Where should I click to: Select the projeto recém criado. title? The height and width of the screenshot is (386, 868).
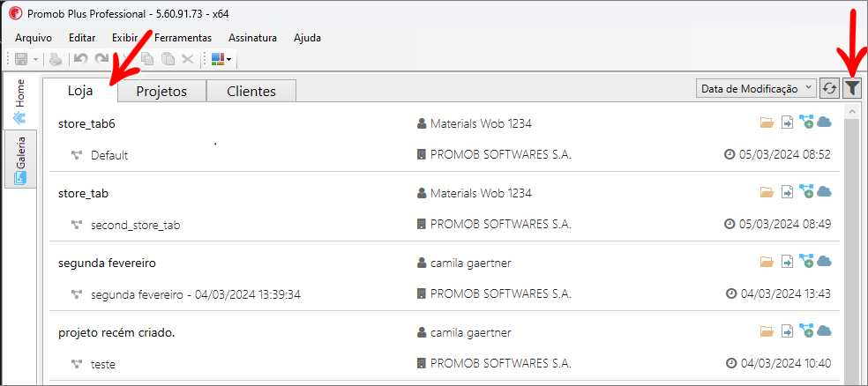pyautogui.click(x=116, y=333)
